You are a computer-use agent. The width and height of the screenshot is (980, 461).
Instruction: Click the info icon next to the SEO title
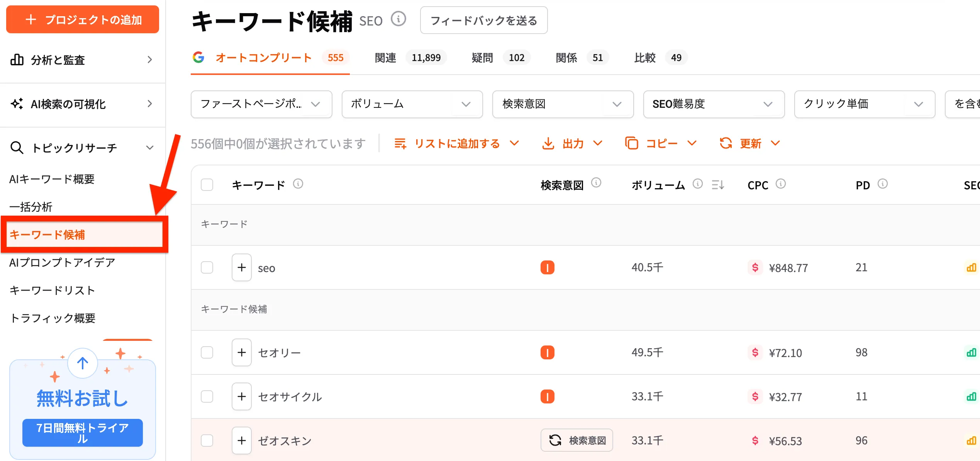(398, 19)
